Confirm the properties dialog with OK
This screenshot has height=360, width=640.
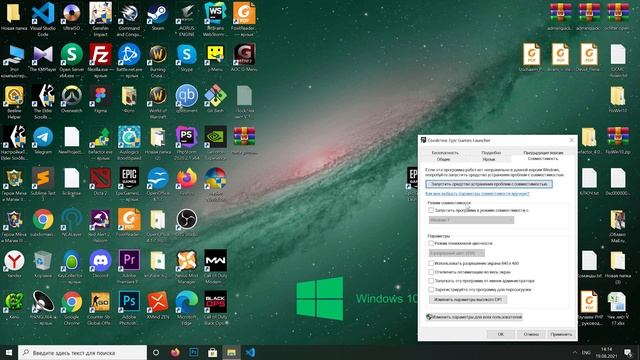500,334
